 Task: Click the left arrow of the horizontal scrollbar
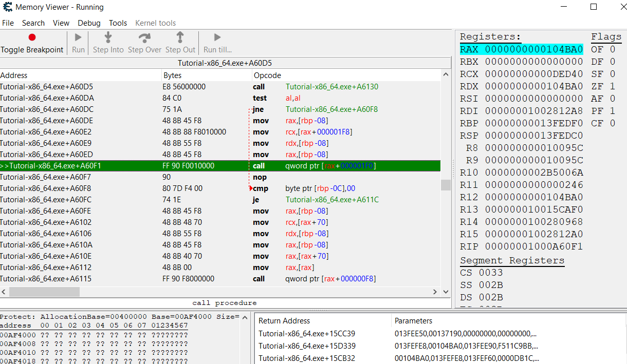pyautogui.click(x=4, y=292)
